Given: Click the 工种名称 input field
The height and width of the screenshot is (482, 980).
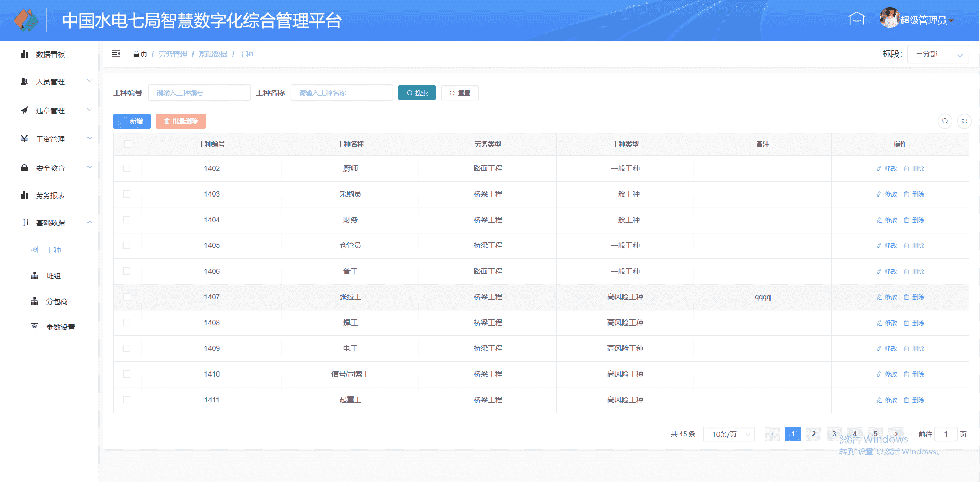Looking at the screenshot, I should tap(342, 93).
